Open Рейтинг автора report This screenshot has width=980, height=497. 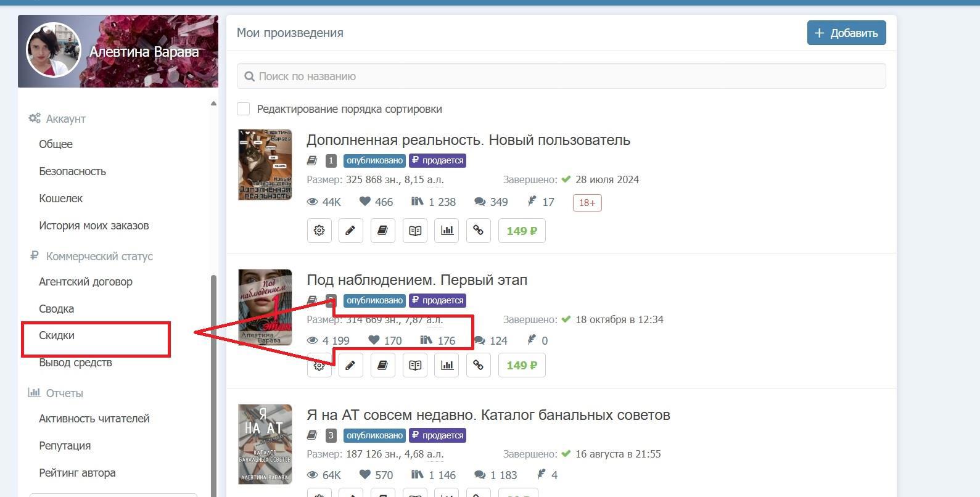click(x=77, y=473)
